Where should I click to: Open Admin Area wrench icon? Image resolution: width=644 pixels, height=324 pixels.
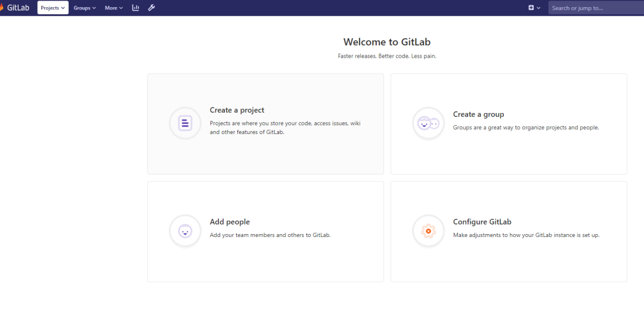(x=151, y=8)
